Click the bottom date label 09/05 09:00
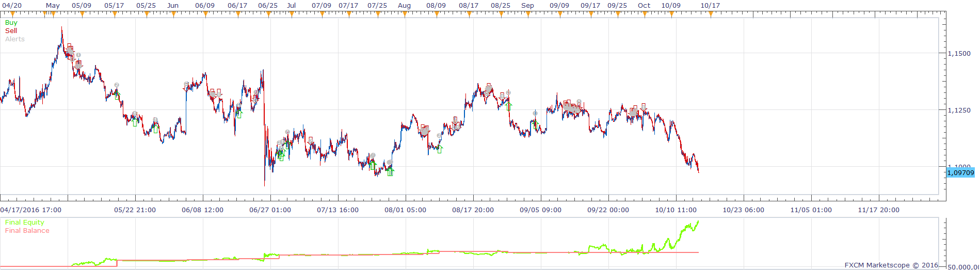Screen dimensions: 980x270 (541, 210)
